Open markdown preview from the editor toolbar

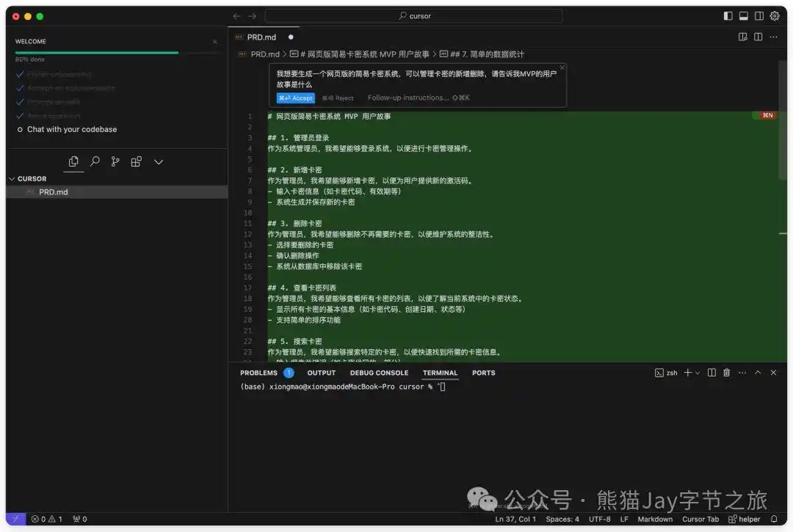pyautogui.click(x=743, y=35)
